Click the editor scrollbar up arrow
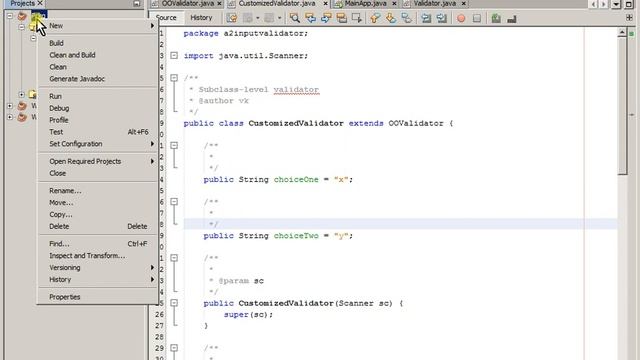640x360 pixels. 622,33
